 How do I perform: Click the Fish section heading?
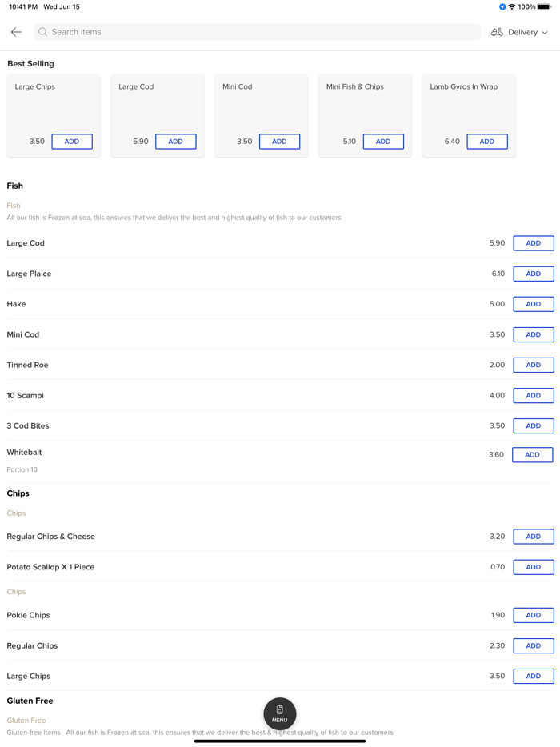[x=14, y=186]
